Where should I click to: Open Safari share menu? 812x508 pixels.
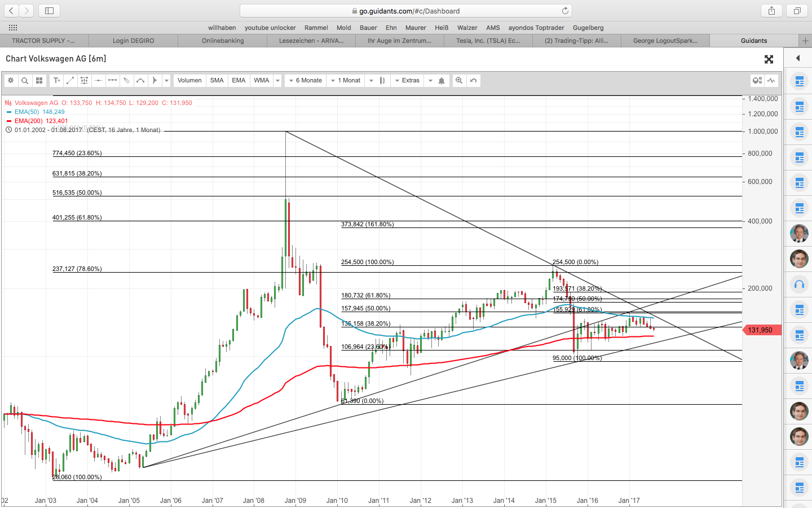click(x=771, y=11)
